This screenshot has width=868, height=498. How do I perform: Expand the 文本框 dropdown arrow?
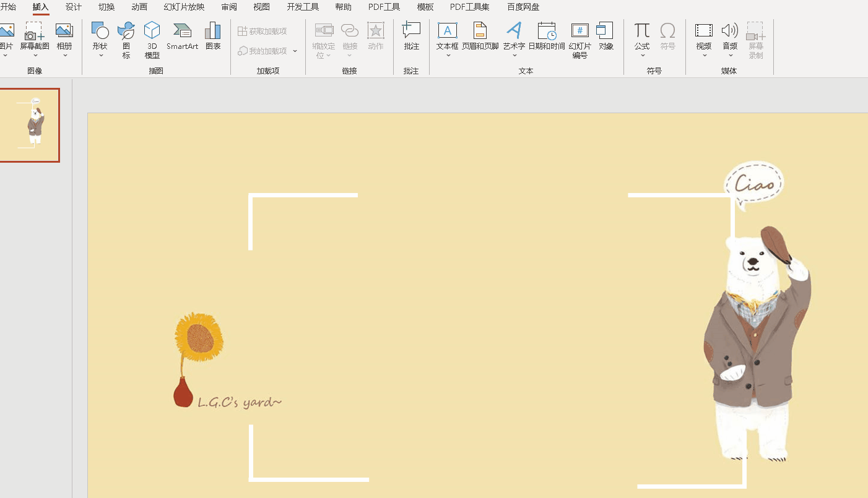coord(448,55)
